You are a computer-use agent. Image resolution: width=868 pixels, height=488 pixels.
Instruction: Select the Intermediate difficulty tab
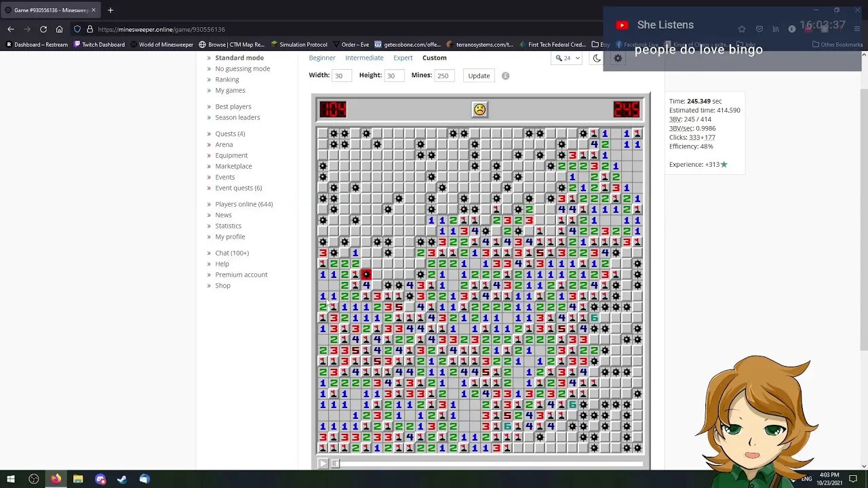point(364,58)
